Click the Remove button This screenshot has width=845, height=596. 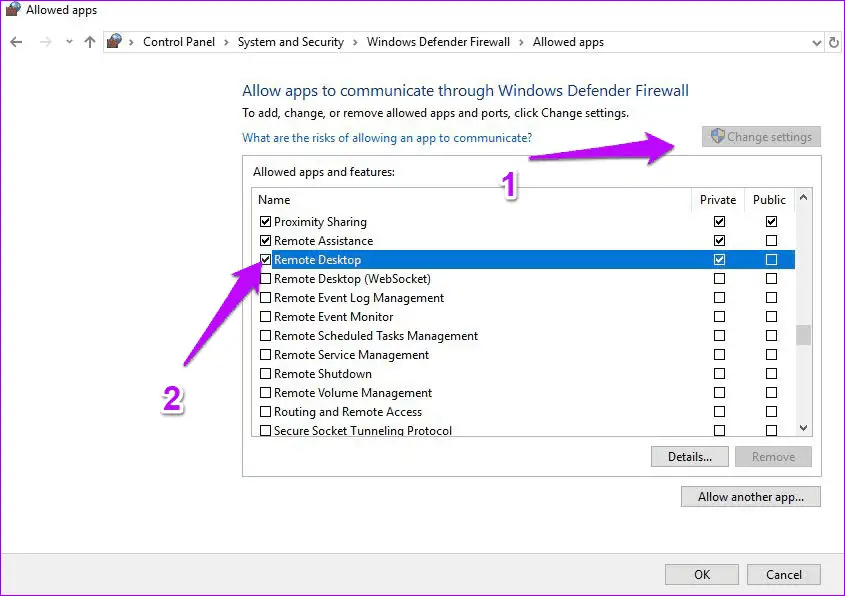point(773,456)
